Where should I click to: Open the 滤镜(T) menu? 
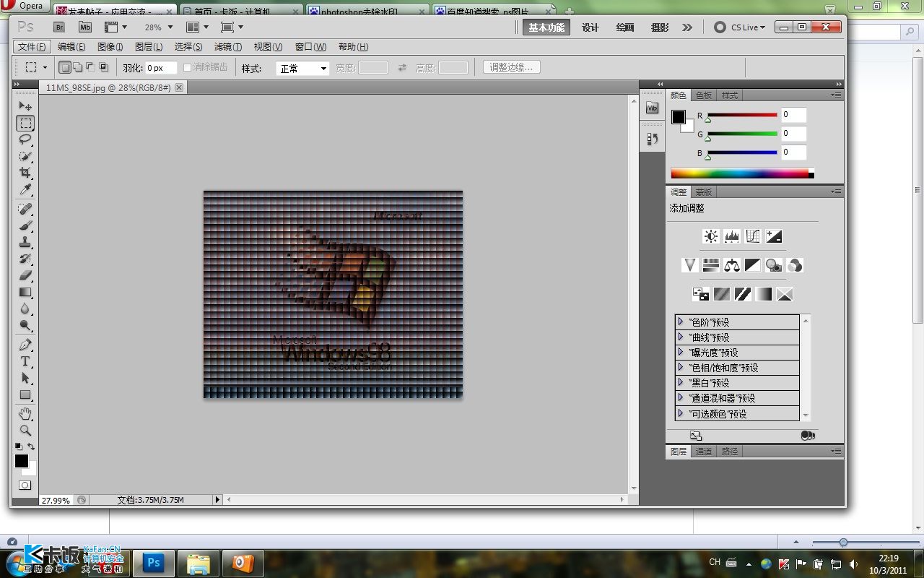pos(228,47)
